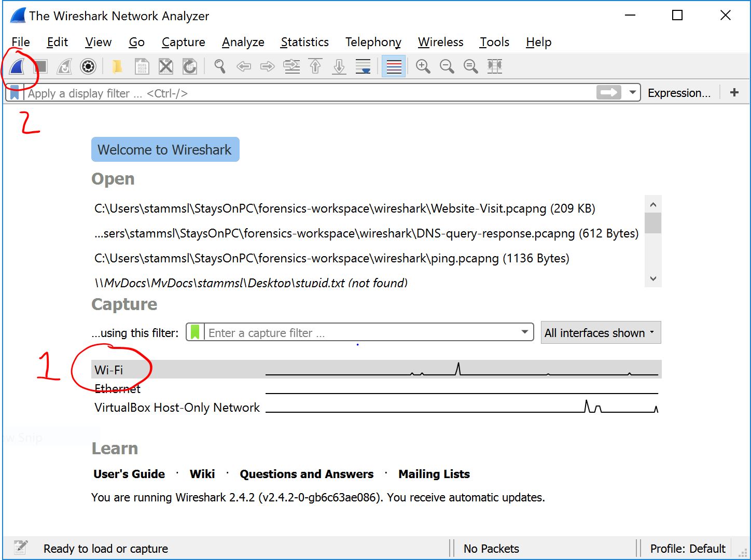Screen dimensions: 751x560
Task: Go forward in packet history arrow
Action: (x=268, y=66)
